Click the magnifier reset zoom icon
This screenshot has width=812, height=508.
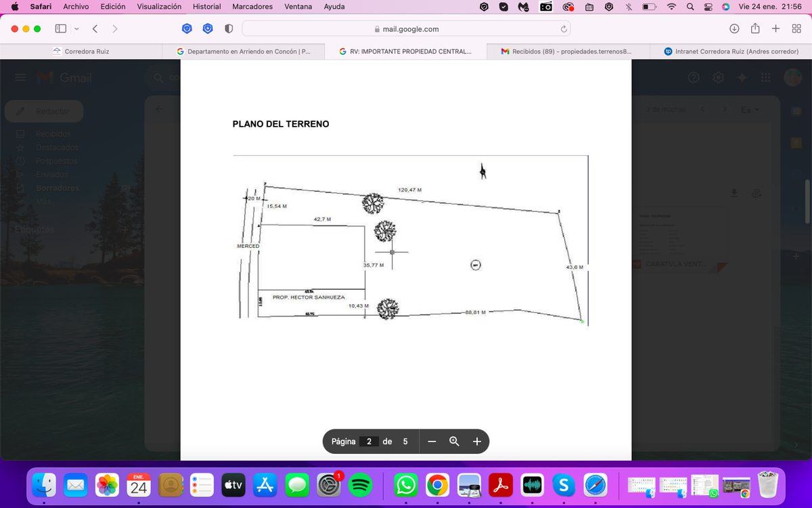(454, 442)
